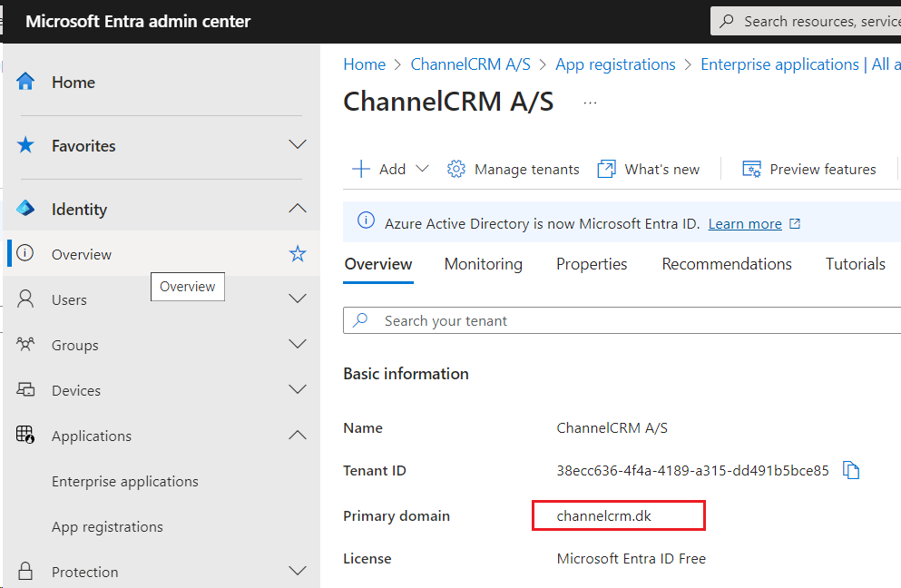Expand the Favorites section chevron

[x=297, y=144]
